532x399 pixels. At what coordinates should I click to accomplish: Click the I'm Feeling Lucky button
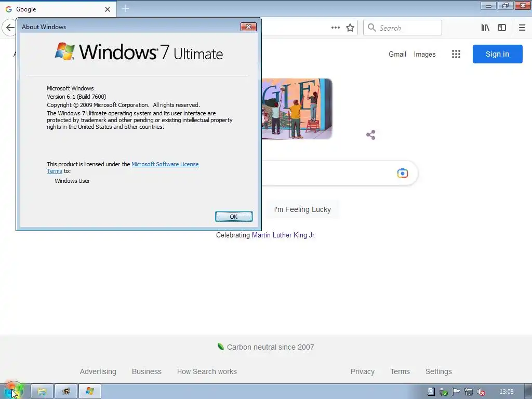(302, 210)
